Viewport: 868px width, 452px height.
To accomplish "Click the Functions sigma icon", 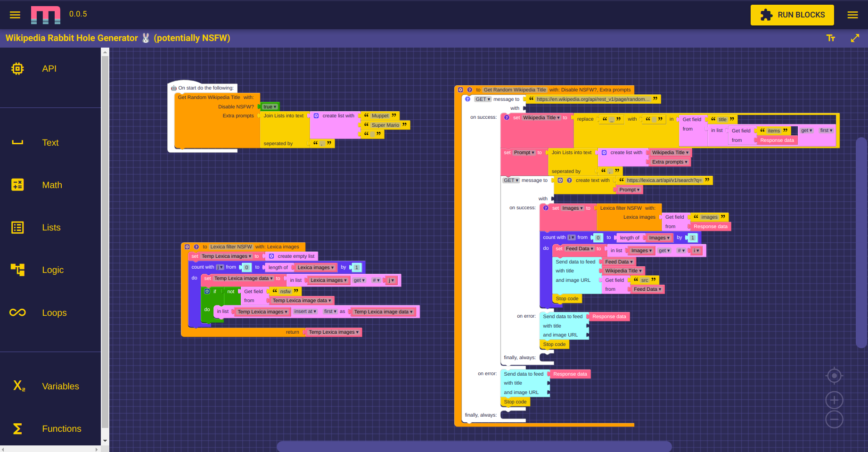I will (x=17, y=429).
